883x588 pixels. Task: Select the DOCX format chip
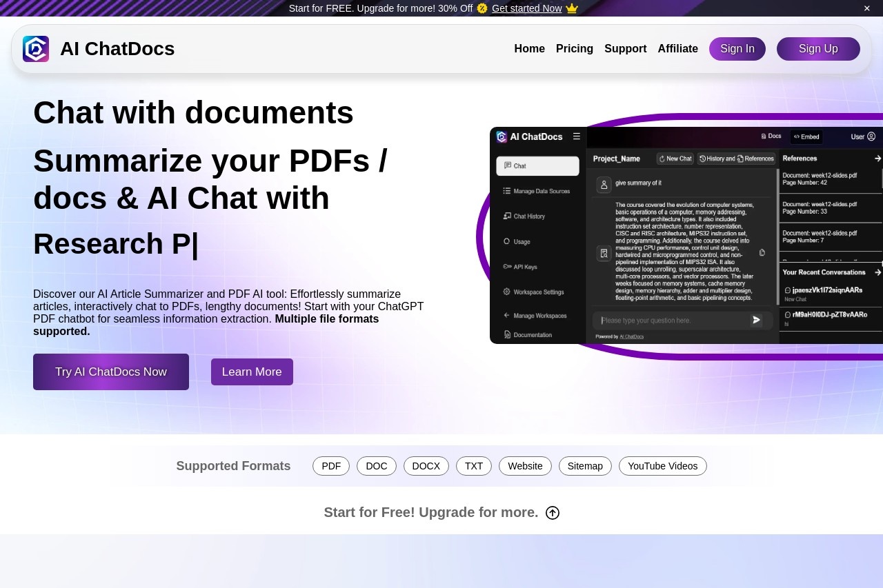[426, 466]
